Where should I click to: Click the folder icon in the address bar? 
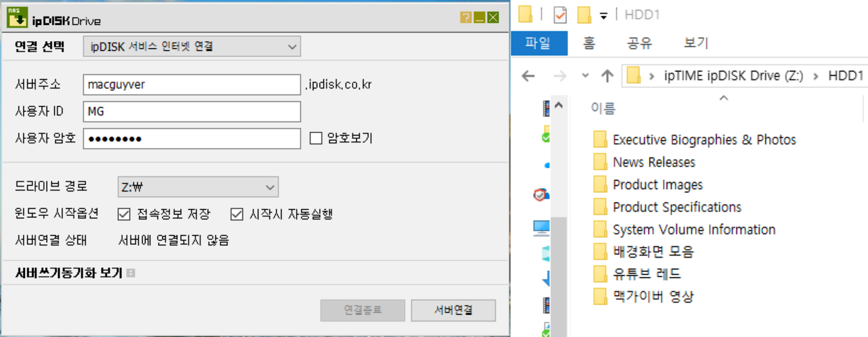(x=634, y=75)
